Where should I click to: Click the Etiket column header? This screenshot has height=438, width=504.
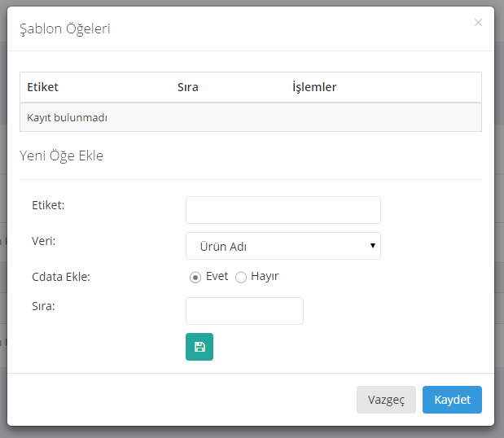pyautogui.click(x=43, y=87)
